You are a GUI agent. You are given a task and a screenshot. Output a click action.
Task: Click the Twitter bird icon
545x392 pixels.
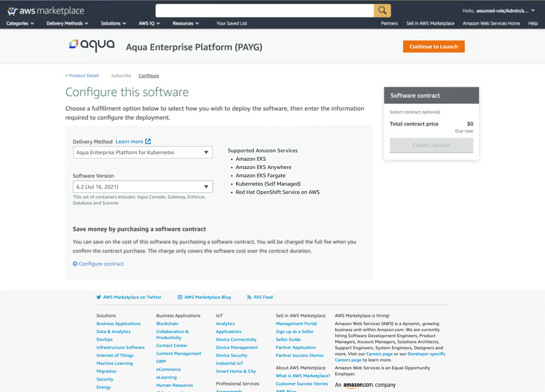point(99,297)
